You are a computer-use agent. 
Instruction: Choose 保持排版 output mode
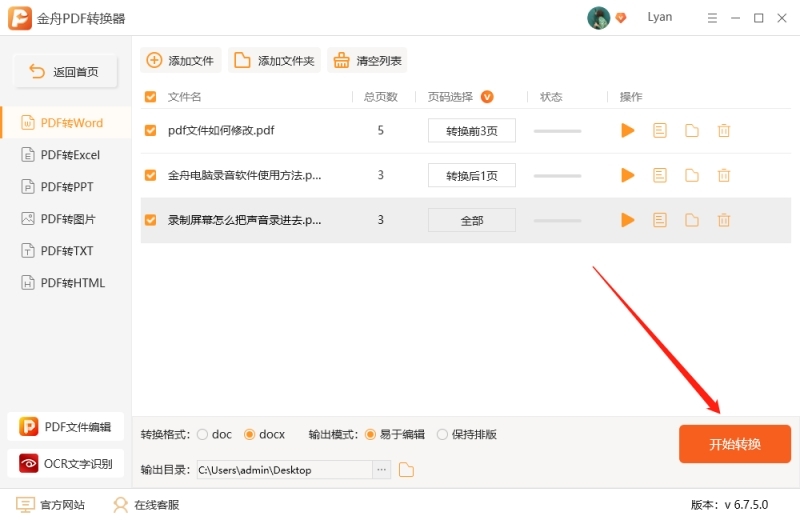click(x=443, y=435)
